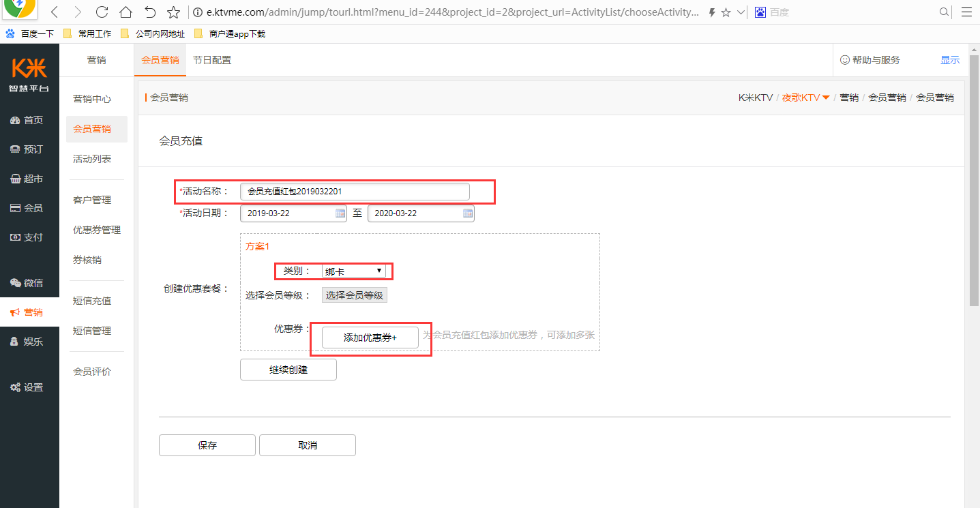Click the 会员充值 section title
This screenshot has width=980, height=508.
(181, 141)
